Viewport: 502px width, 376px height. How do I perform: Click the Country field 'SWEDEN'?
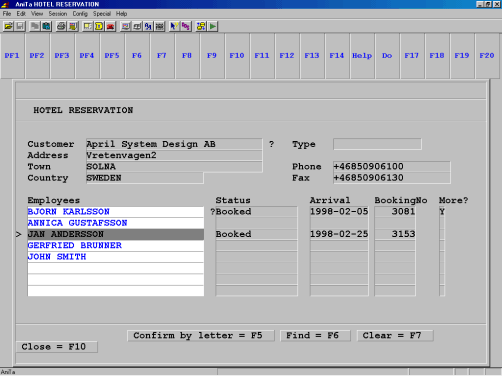145,178
